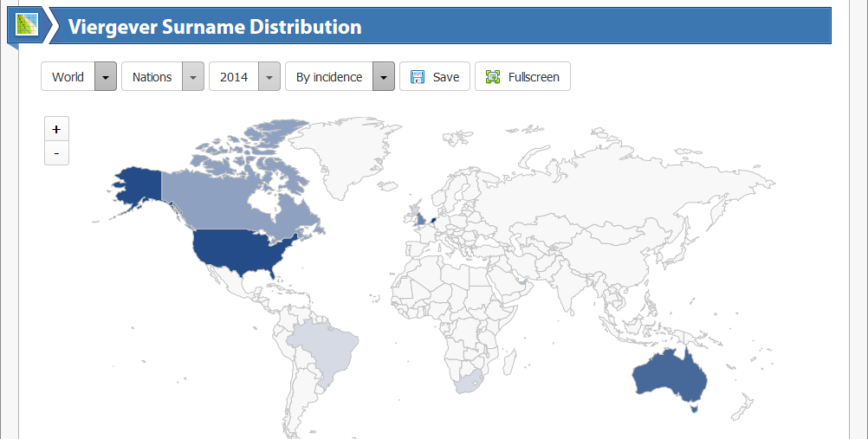Click the floppy disk Save icon
This screenshot has height=439, width=868.
click(418, 77)
